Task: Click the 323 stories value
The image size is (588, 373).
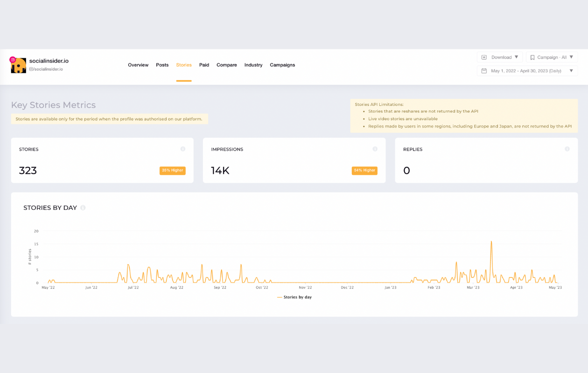Action: tap(28, 171)
